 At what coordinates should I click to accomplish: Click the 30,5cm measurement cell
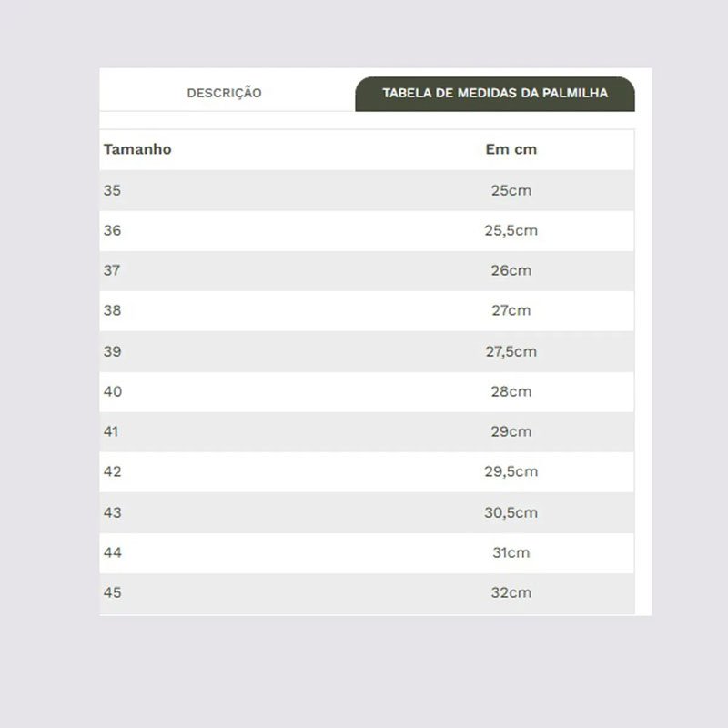(511, 512)
